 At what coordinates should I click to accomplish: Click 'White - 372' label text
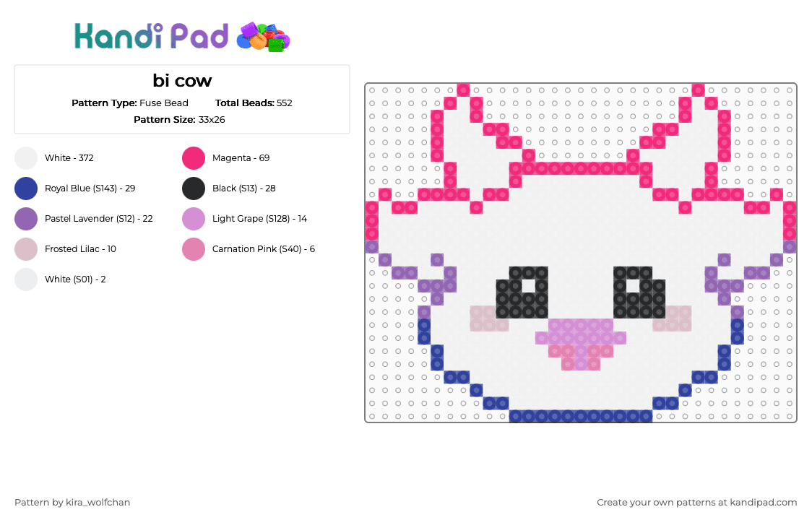tap(69, 158)
